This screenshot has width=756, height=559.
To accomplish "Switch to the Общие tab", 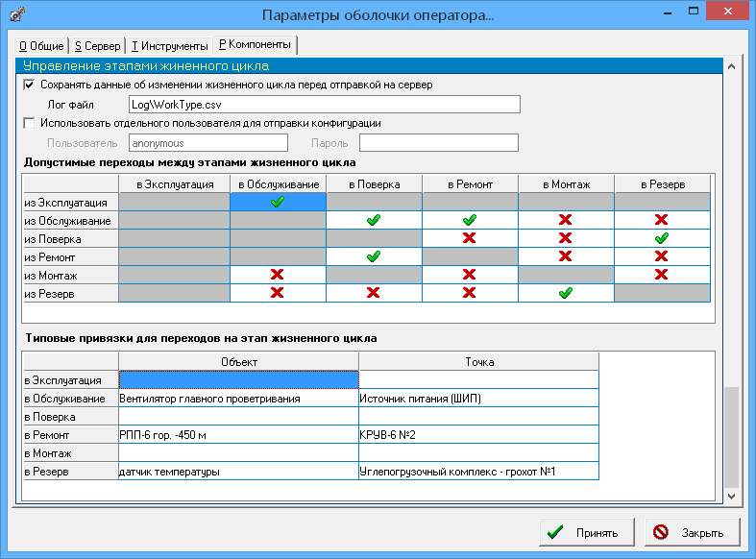I will pyautogui.click(x=41, y=46).
